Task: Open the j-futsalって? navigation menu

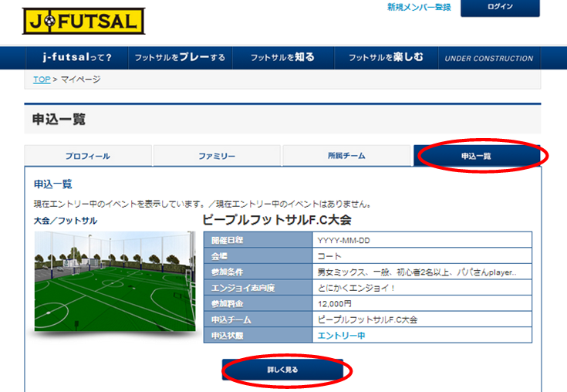Action: pos(77,58)
